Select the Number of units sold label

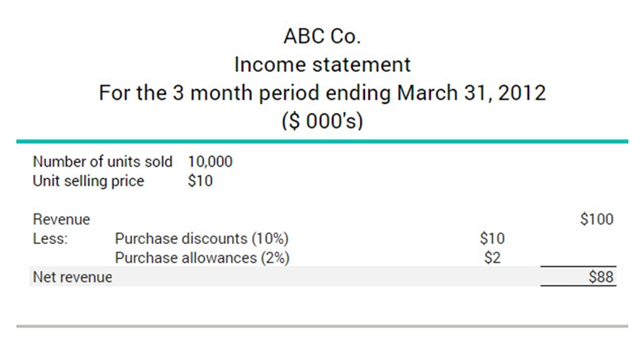click(x=102, y=162)
